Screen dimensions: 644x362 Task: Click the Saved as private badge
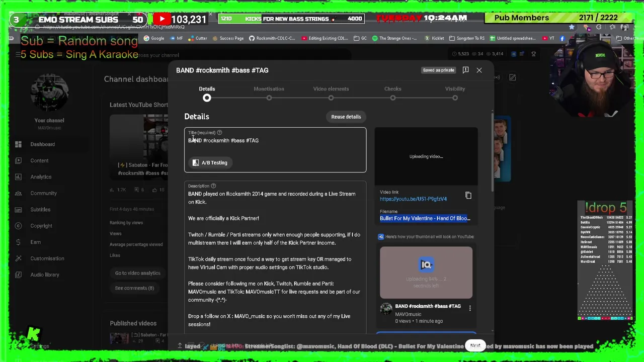[x=438, y=70]
